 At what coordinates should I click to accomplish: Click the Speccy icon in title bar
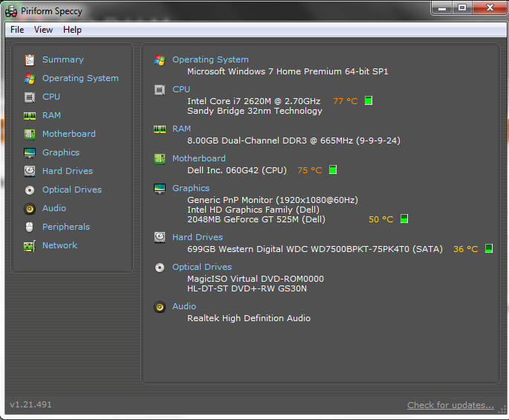(x=11, y=11)
